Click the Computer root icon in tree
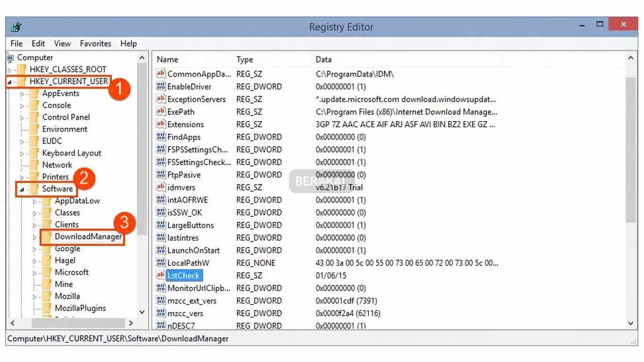644x362 pixels. point(10,58)
